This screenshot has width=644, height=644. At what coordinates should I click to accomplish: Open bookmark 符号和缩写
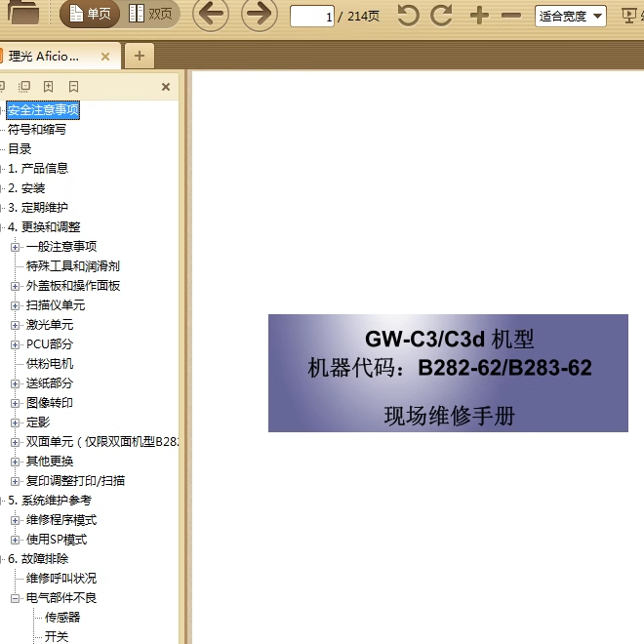point(37,130)
